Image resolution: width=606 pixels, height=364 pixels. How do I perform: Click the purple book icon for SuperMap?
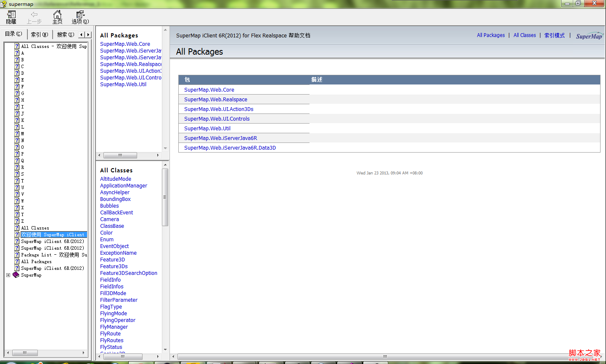tap(16, 275)
